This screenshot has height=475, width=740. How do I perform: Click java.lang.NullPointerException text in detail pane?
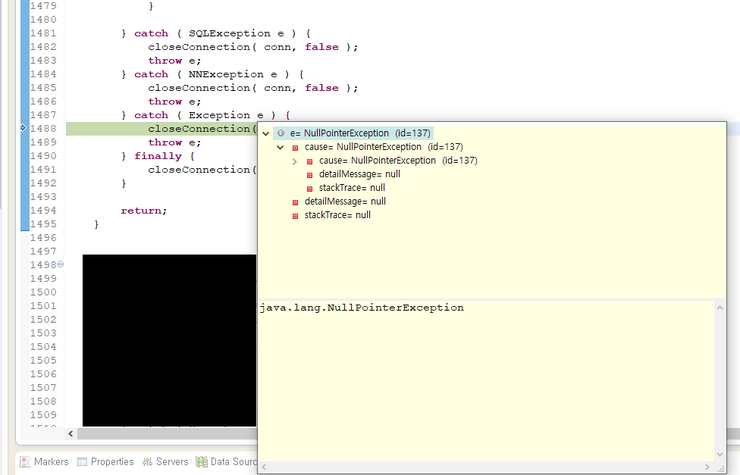tap(361, 308)
